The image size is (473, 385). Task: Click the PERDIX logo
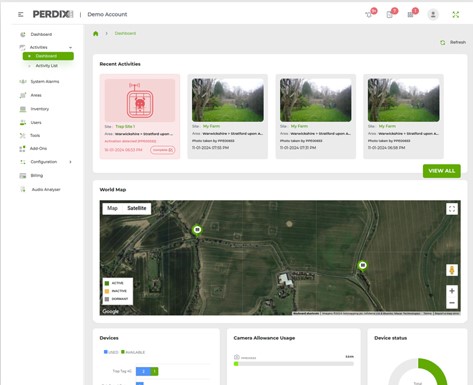coord(53,14)
